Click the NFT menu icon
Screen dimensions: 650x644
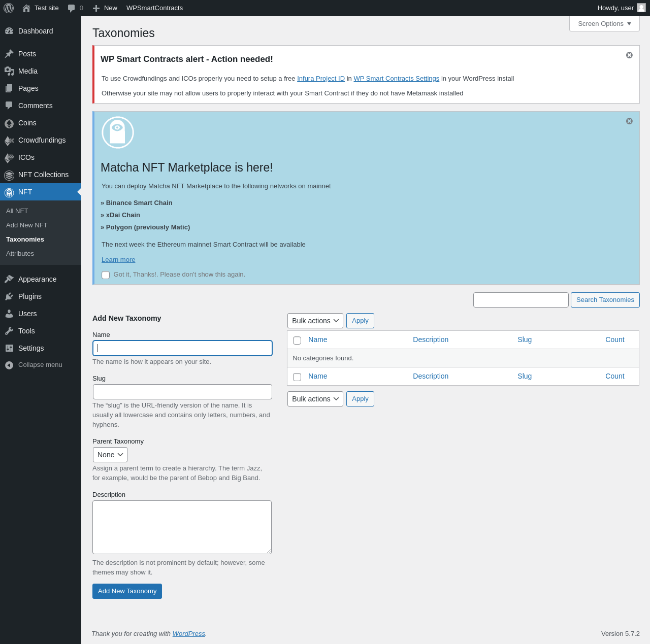click(9, 192)
